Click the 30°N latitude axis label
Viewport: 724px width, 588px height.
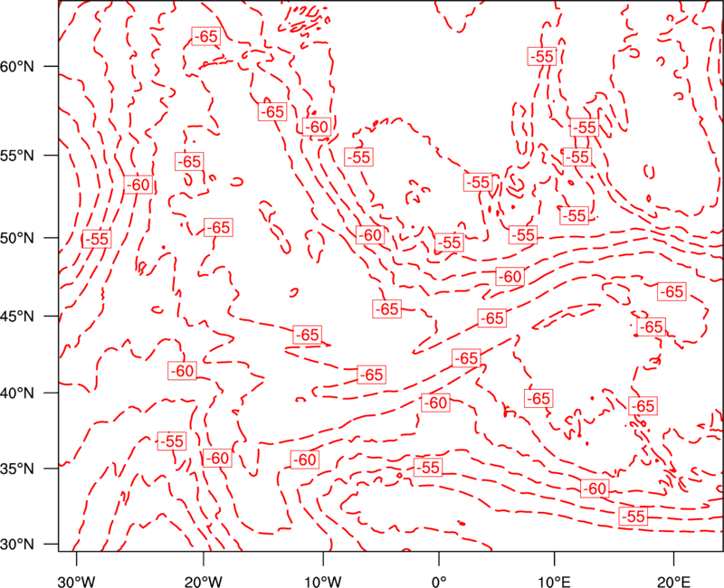click(x=17, y=545)
